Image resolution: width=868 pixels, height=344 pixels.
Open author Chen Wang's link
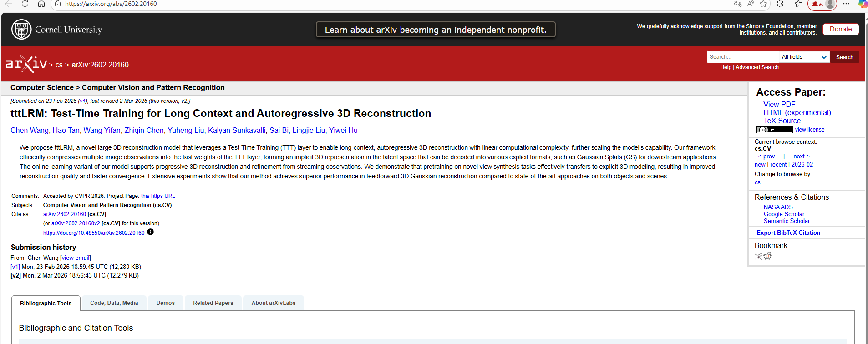coord(29,130)
